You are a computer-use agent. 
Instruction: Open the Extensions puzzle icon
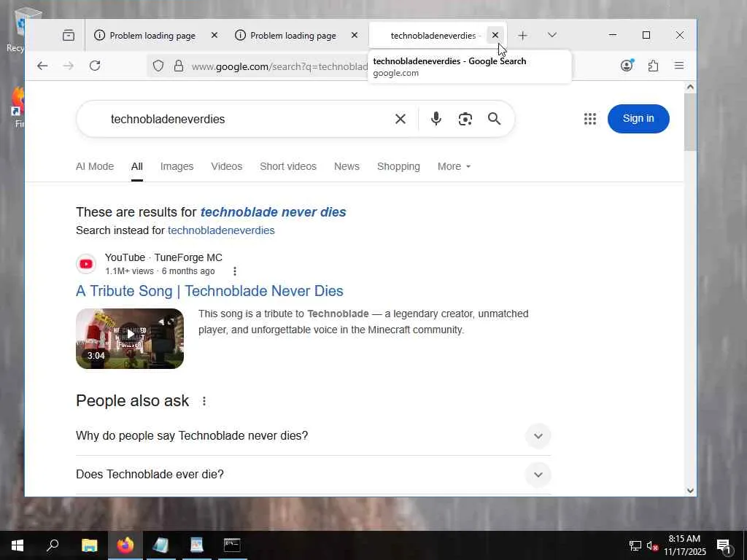653,66
